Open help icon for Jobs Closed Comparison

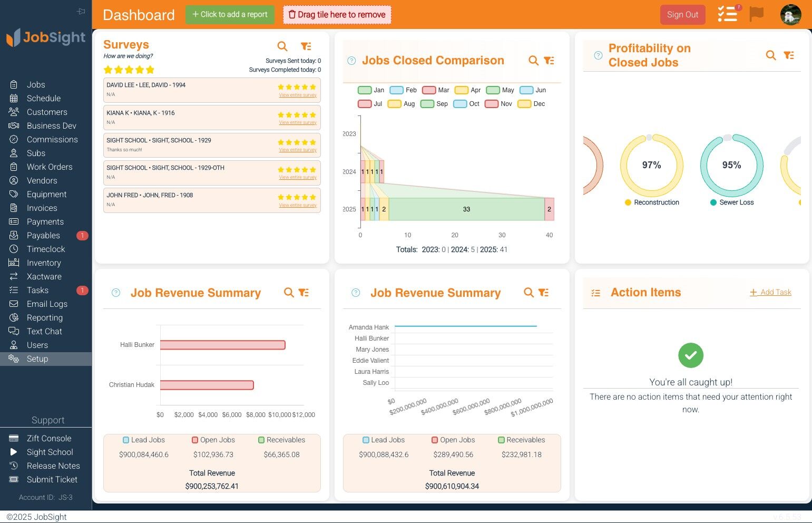coord(351,61)
